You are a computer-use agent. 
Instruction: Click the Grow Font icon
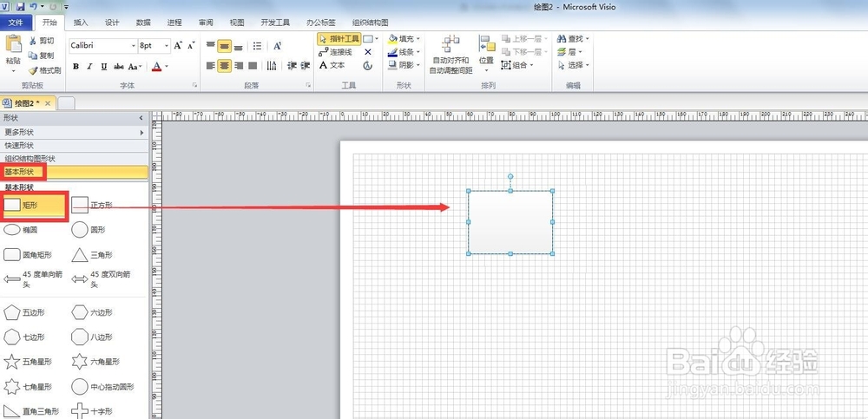178,45
